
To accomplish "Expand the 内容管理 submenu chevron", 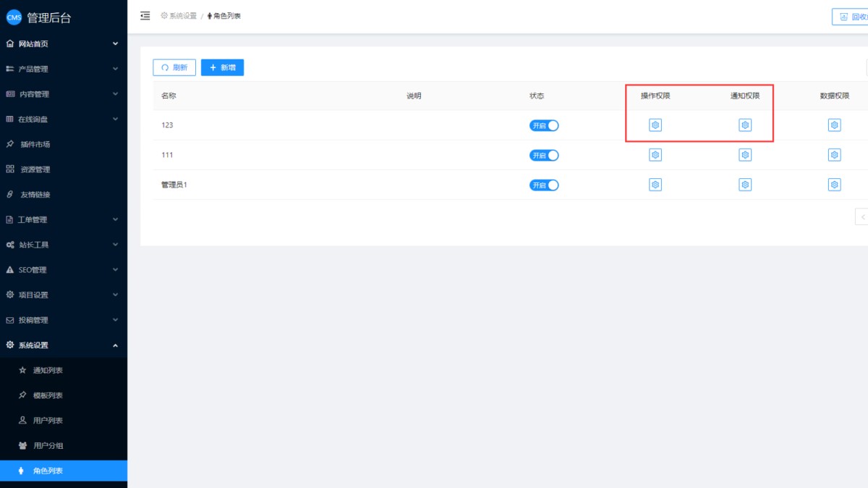I will point(115,94).
